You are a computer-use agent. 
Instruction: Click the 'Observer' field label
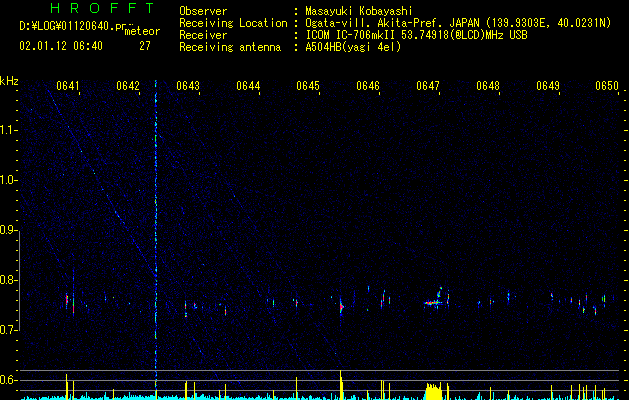point(203,11)
